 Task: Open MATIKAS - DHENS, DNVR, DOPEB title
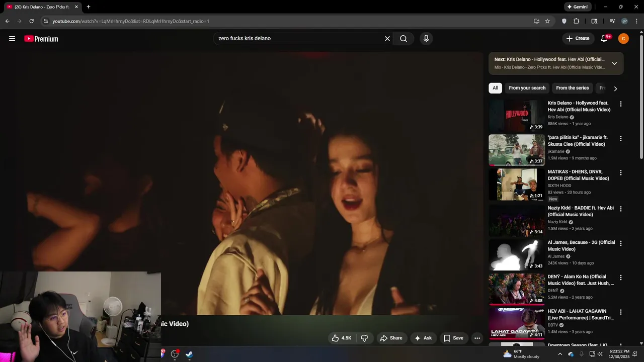[x=579, y=175]
